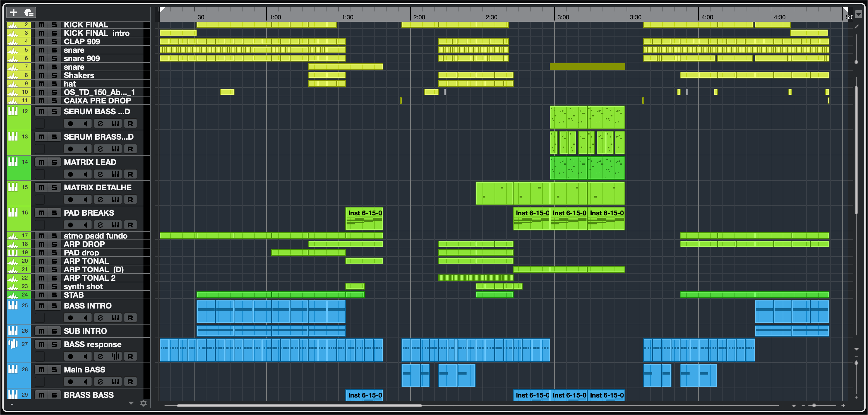The image size is (868, 415).
Task: Mute the ARP DROP track
Action: coord(42,244)
